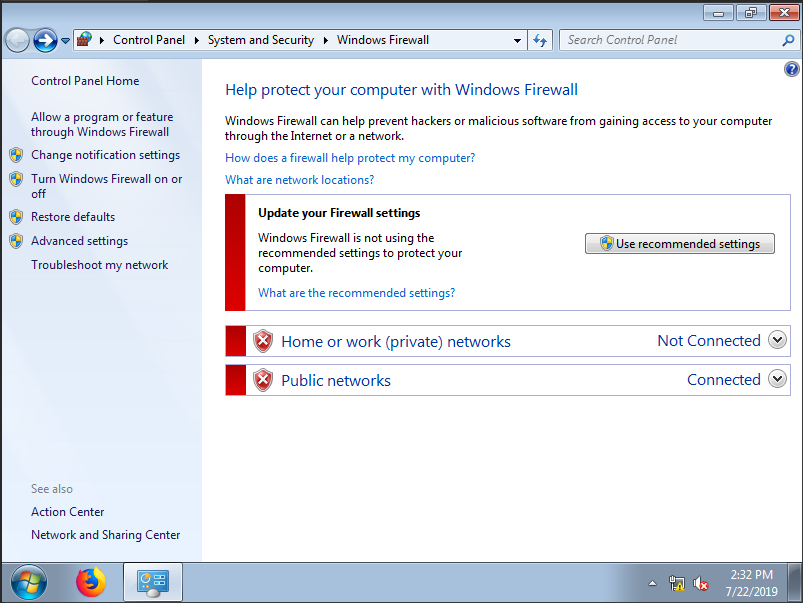Open Network and Sharing Center link
803x603 pixels.
105,535
